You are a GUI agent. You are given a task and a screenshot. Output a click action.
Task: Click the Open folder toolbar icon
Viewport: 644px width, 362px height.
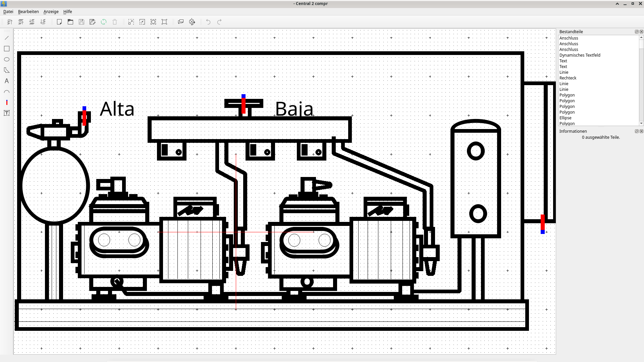pyautogui.click(x=70, y=22)
